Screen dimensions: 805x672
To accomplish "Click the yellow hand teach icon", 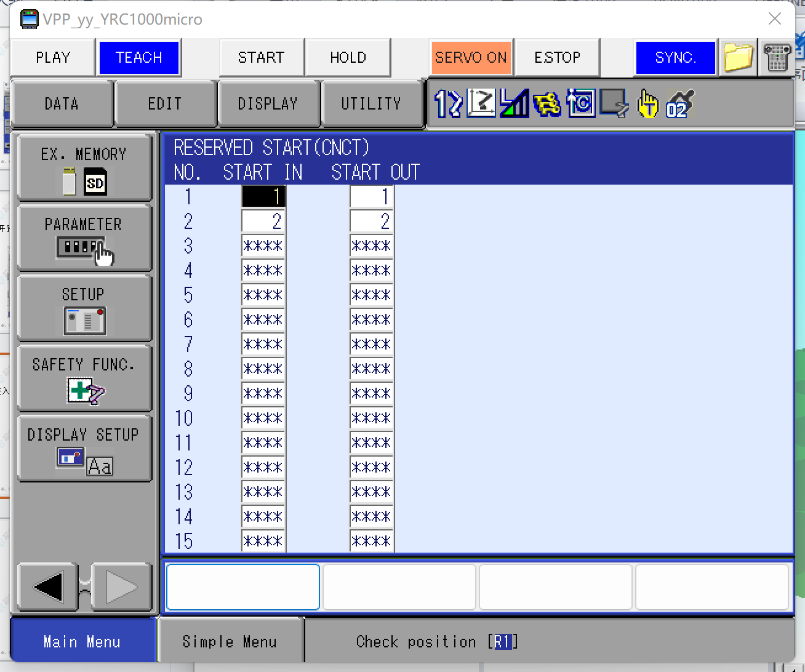I will tap(647, 103).
